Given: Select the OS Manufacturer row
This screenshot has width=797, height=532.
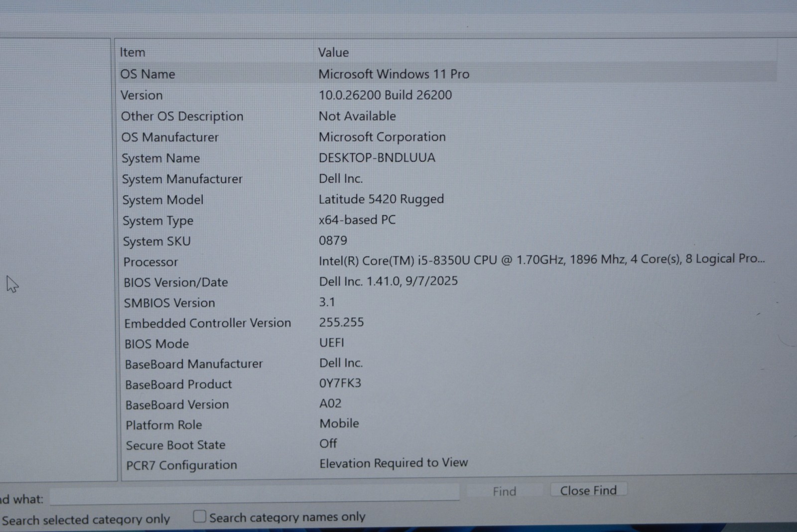Looking at the screenshot, I should 447,137.
